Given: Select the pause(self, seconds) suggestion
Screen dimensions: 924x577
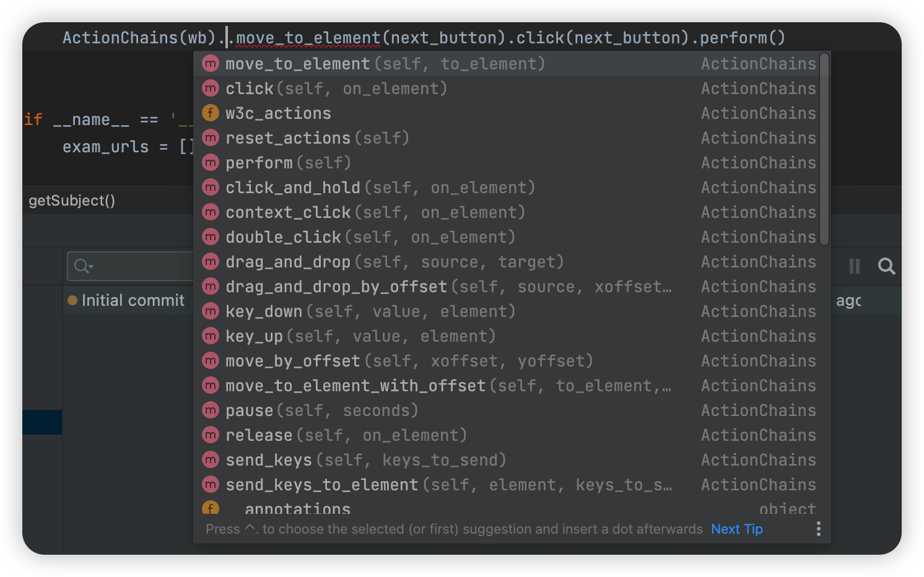Looking at the screenshot, I should coord(321,410).
